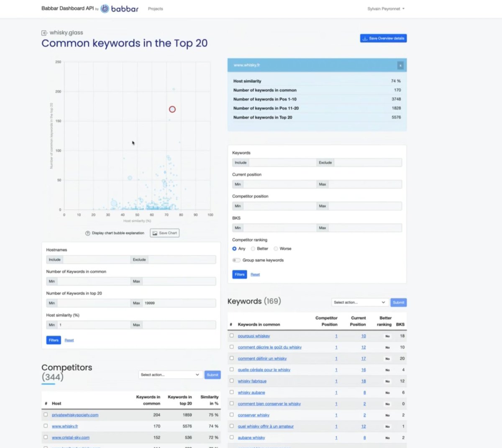Screen dimensions: 502x448
Task: Open Keywords Select action dropdown
Action: 360,302
